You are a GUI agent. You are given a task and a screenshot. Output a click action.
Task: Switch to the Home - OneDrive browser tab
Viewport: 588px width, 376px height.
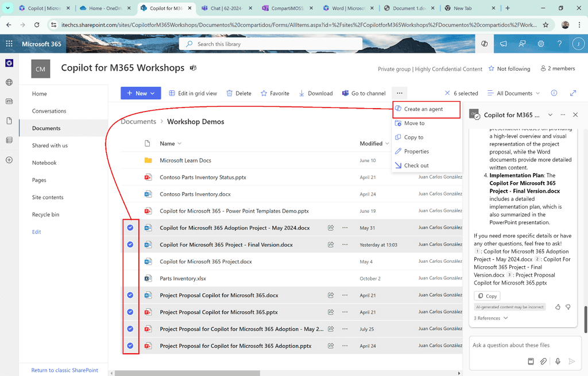[x=106, y=8]
